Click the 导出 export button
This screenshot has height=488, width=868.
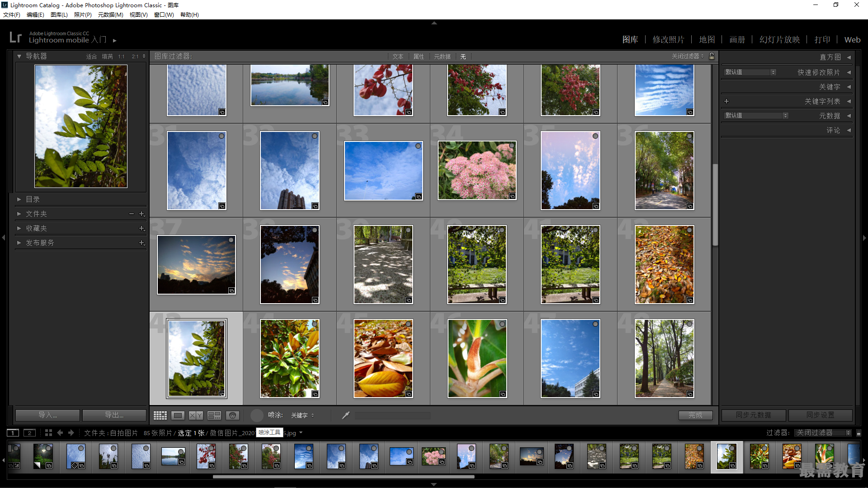(x=114, y=415)
